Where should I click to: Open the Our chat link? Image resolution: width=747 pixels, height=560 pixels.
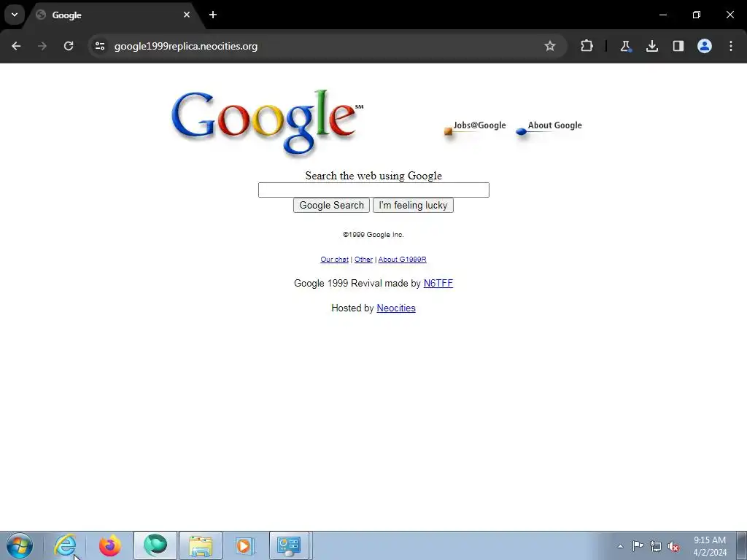click(334, 260)
